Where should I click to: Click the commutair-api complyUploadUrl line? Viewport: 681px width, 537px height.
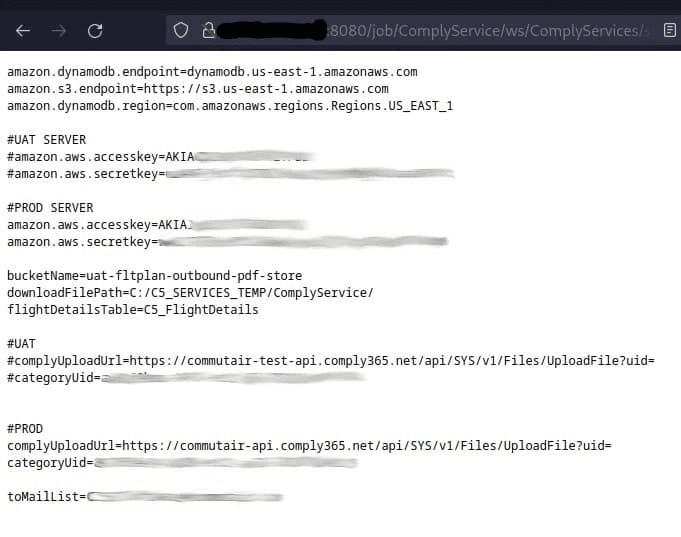coord(309,446)
